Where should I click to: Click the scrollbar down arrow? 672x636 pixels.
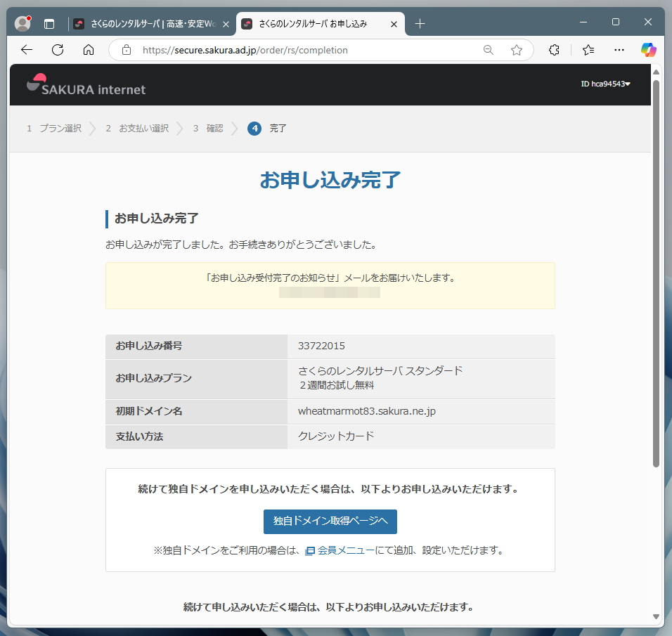point(656,617)
